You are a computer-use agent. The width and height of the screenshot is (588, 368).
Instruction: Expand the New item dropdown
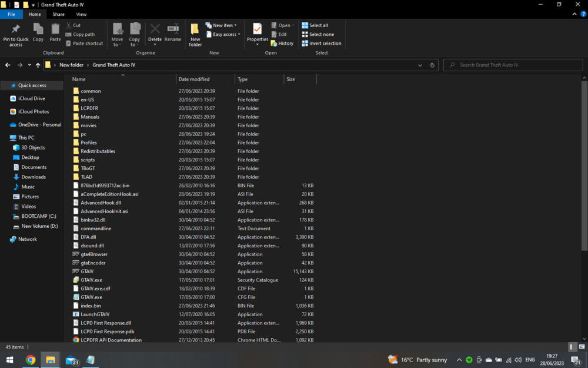point(222,25)
